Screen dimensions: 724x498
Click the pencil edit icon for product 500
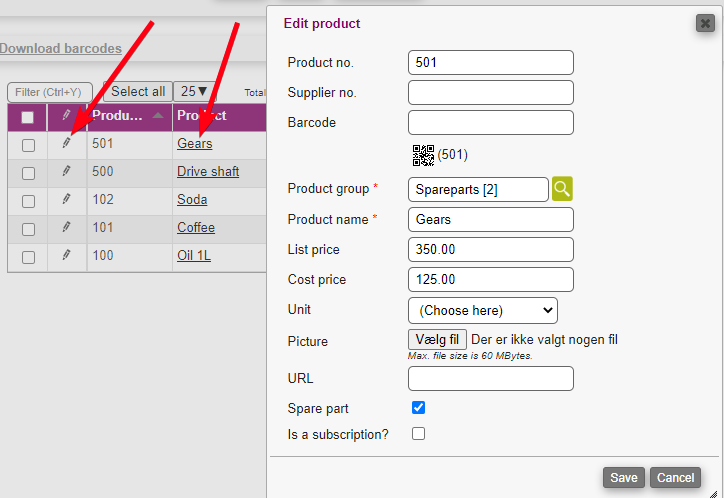(x=67, y=172)
